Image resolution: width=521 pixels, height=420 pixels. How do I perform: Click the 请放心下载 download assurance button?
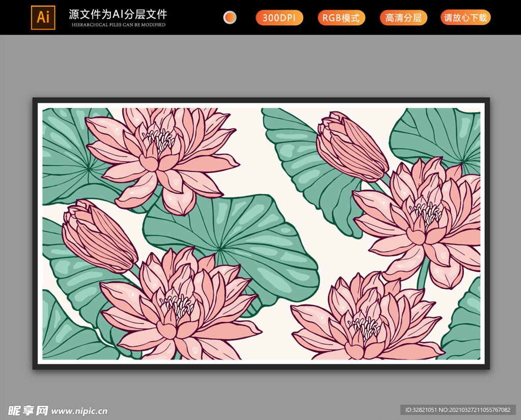pos(465,17)
